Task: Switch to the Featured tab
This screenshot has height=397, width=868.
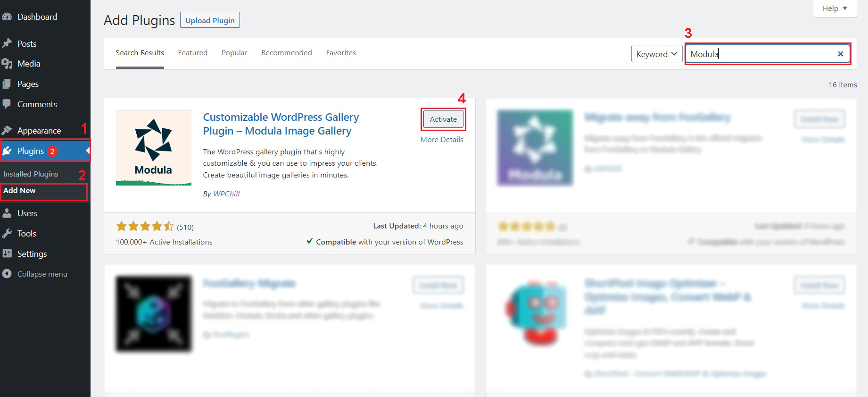Action: pyautogui.click(x=192, y=53)
